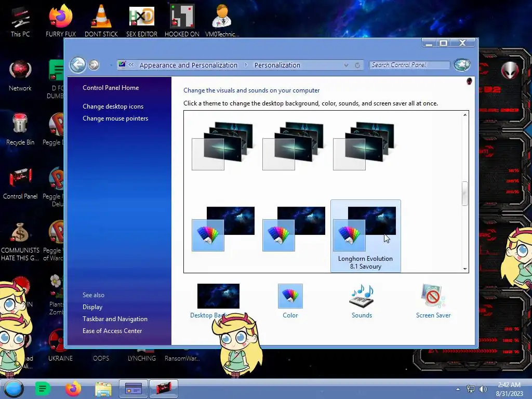Click the Screen Saver text label

[x=433, y=315]
